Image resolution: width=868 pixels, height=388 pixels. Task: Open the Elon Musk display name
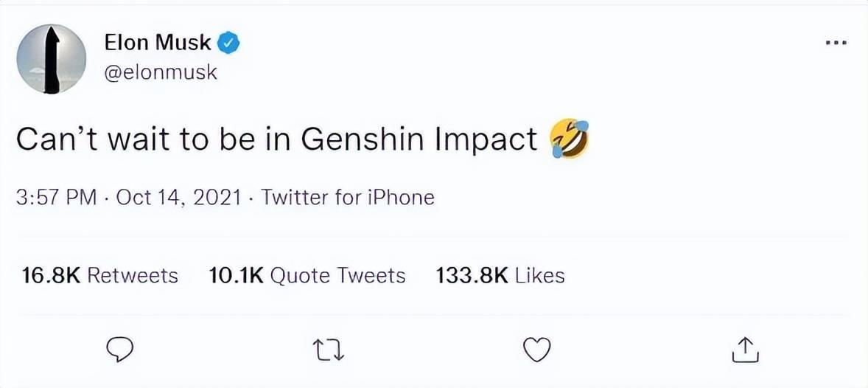(159, 43)
